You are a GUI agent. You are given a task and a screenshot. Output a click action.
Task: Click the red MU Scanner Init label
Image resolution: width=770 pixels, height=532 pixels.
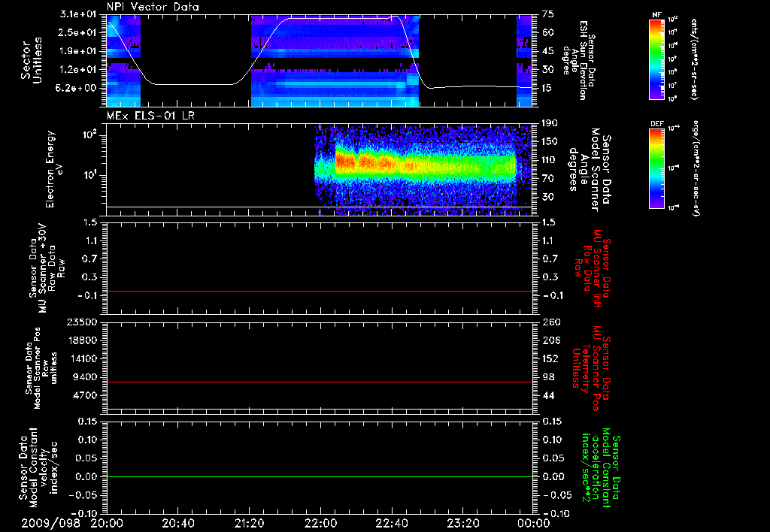(593, 268)
